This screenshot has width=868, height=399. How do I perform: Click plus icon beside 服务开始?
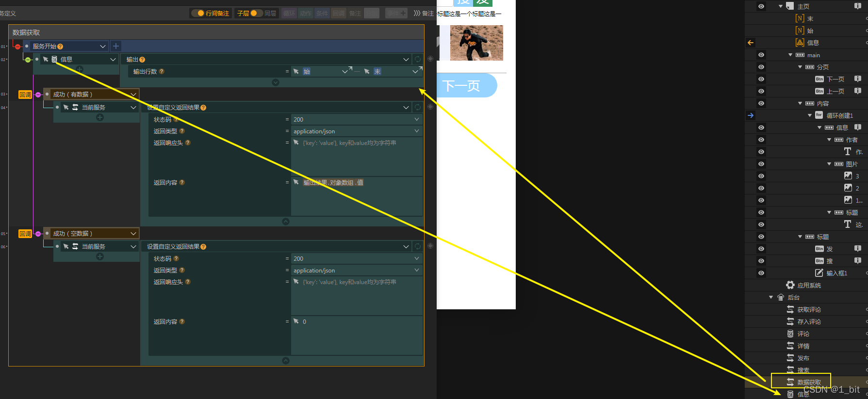point(116,46)
